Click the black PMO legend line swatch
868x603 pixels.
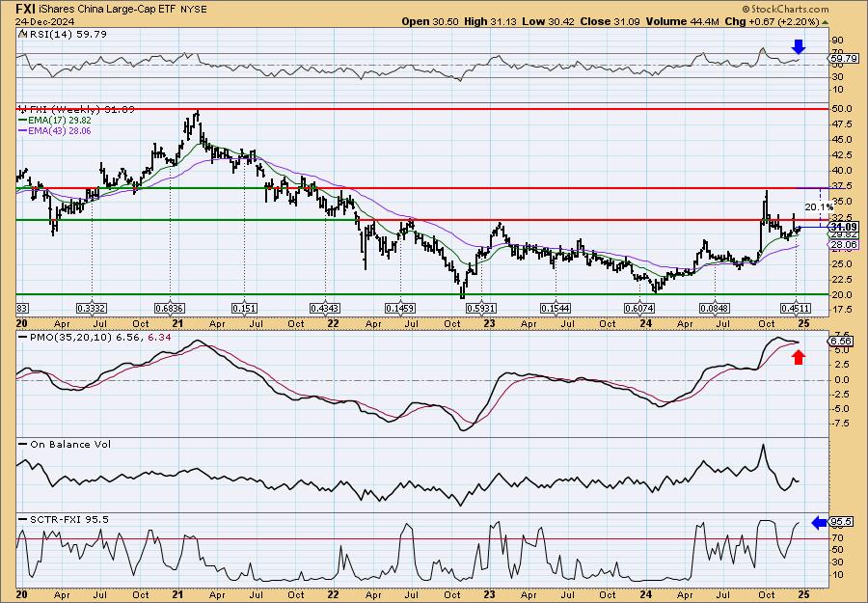(x=23, y=338)
